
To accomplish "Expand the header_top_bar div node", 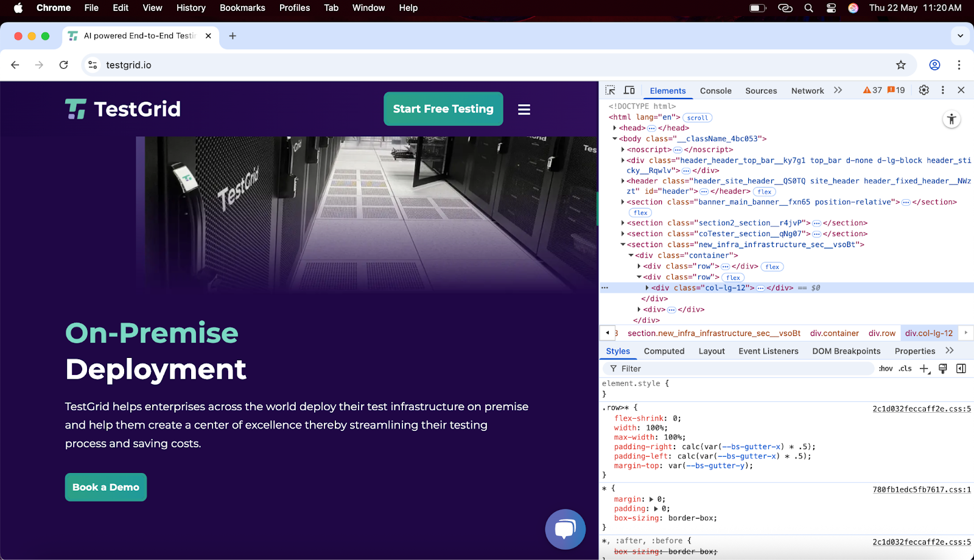I will point(623,161).
